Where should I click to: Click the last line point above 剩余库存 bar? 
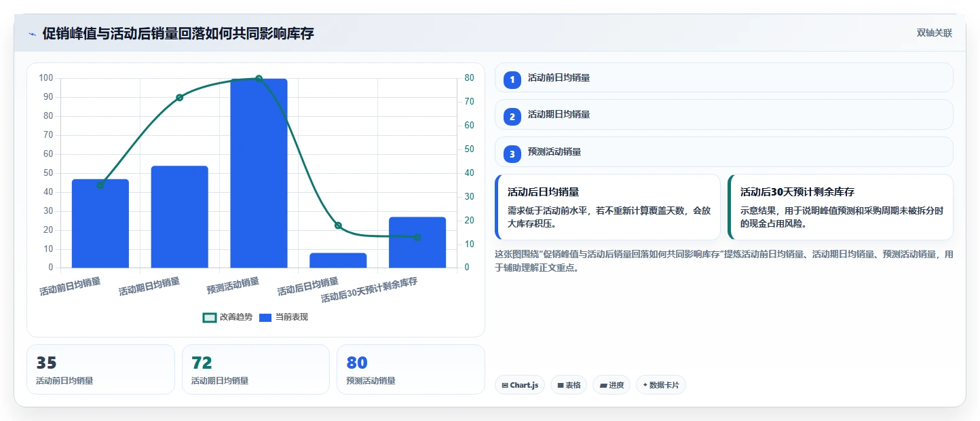pos(417,237)
